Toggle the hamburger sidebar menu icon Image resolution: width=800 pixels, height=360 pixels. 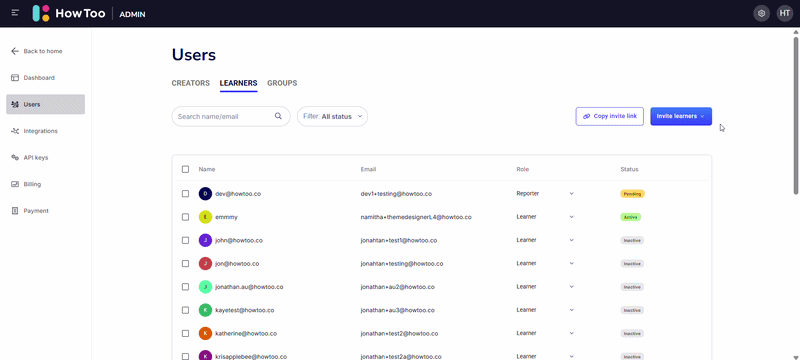click(x=15, y=13)
